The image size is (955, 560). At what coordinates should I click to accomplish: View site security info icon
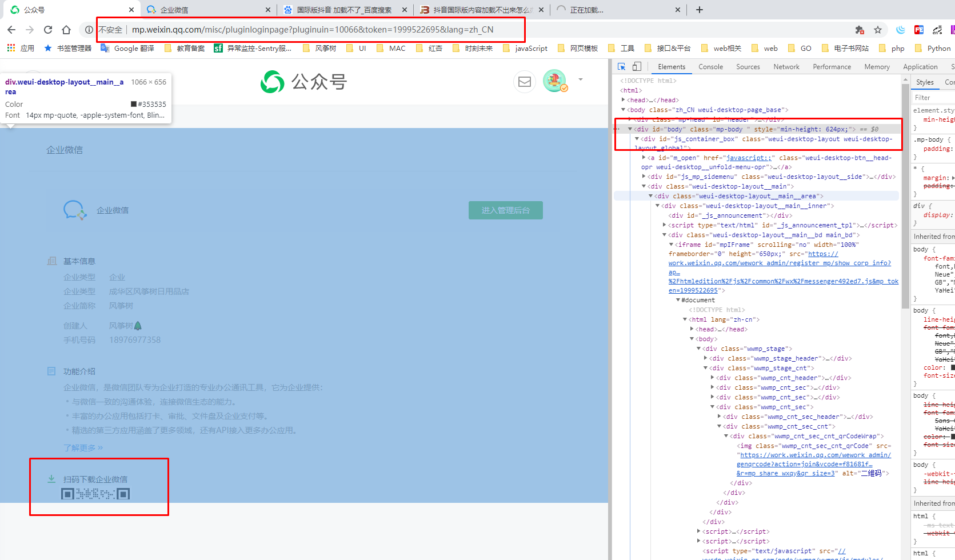pos(89,30)
